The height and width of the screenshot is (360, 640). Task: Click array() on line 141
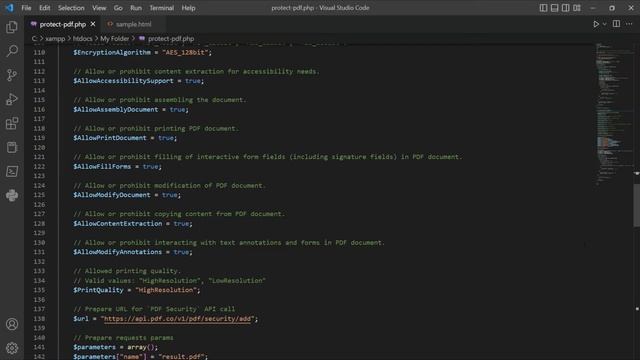tap(141, 347)
